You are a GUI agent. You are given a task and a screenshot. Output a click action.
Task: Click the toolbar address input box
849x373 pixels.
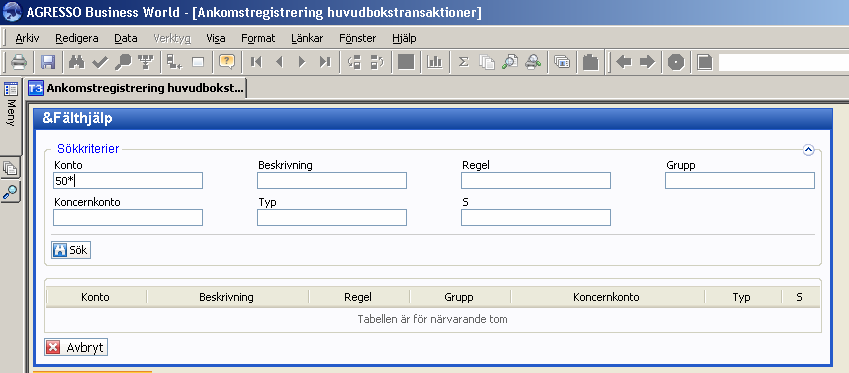[x=783, y=62]
